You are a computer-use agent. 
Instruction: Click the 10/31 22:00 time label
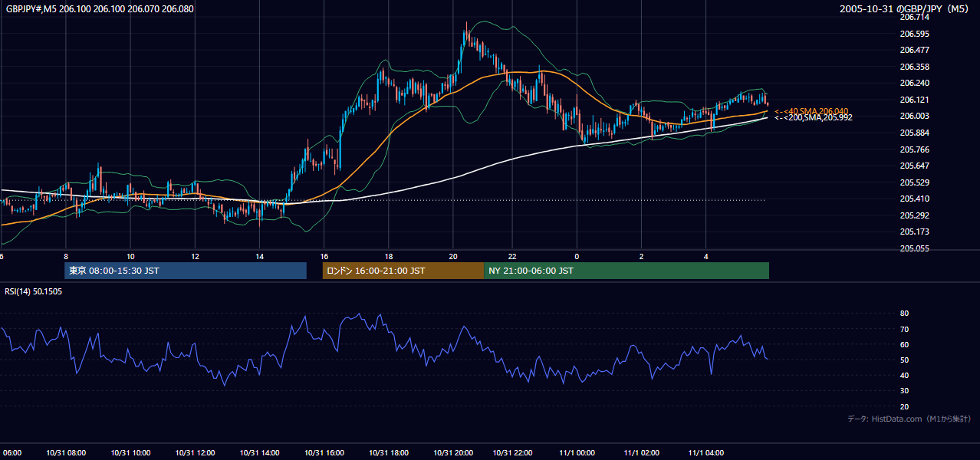[x=512, y=453]
